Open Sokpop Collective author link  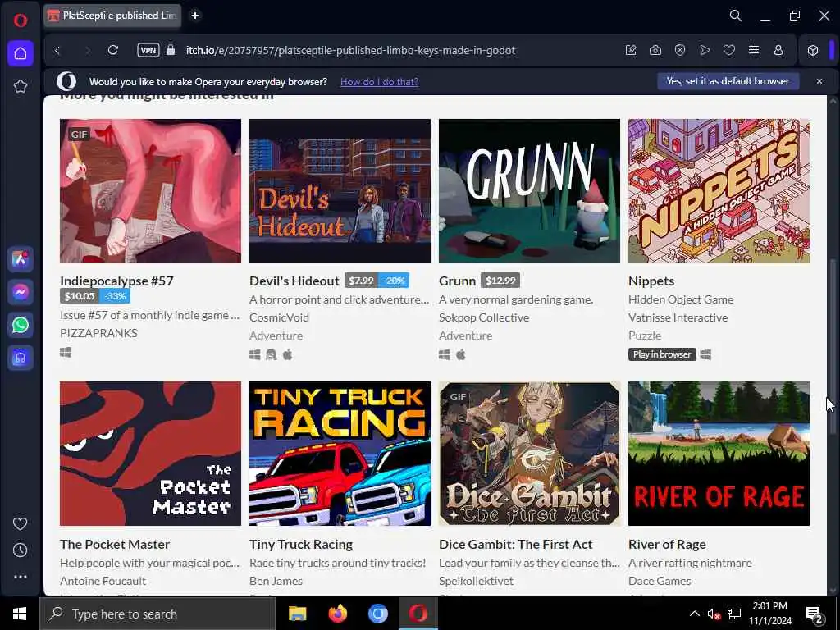pyautogui.click(x=484, y=317)
